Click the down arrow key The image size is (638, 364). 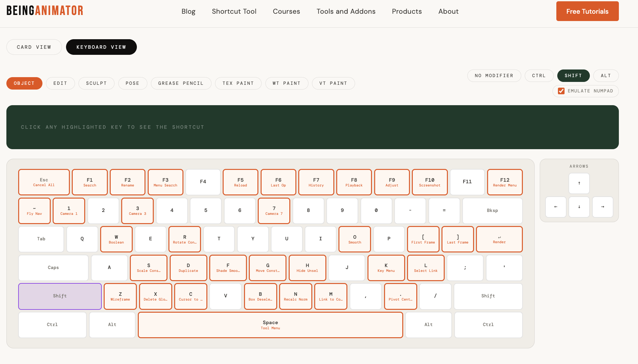pyautogui.click(x=579, y=207)
